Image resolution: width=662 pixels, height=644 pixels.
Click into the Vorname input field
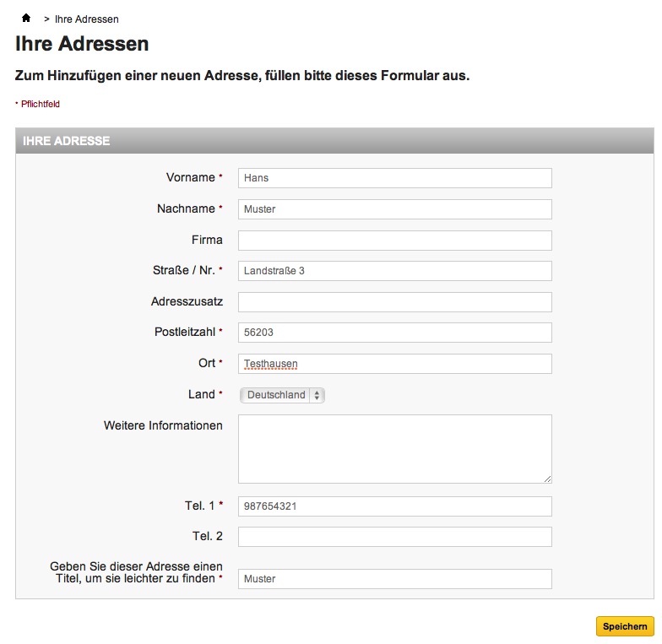[394, 178]
